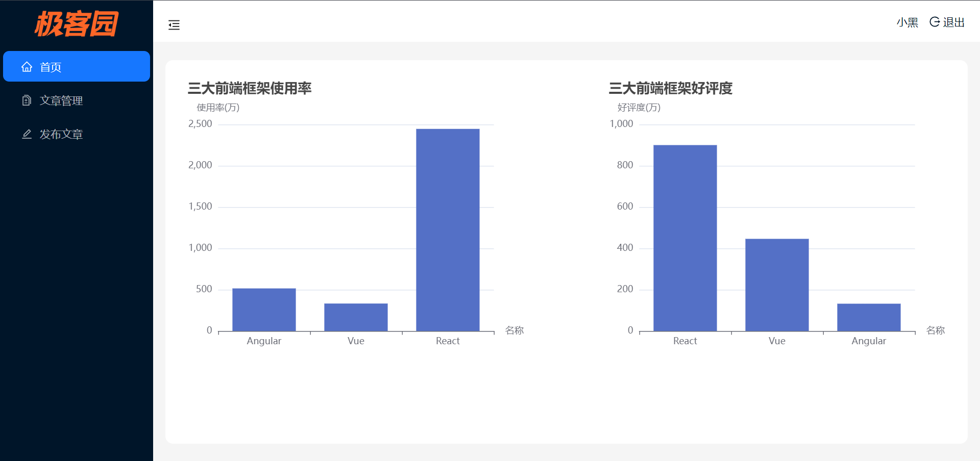Click Vue bar in 好评度 chart
This screenshot has height=461, width=980.
[x=777, y=285]
